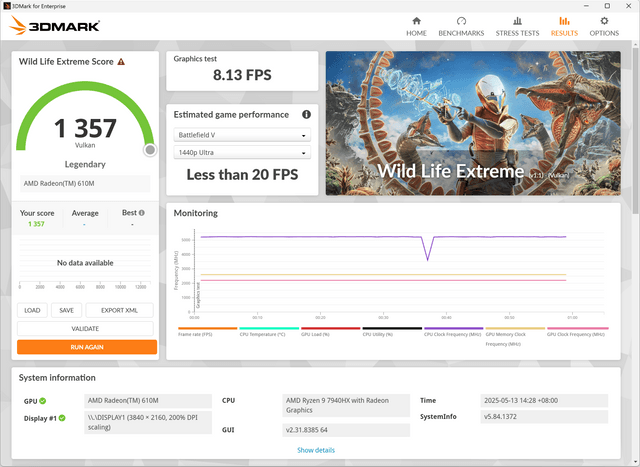Click the gauge end-point knob
The image size is (640, 467).
[x=150, y=150]
